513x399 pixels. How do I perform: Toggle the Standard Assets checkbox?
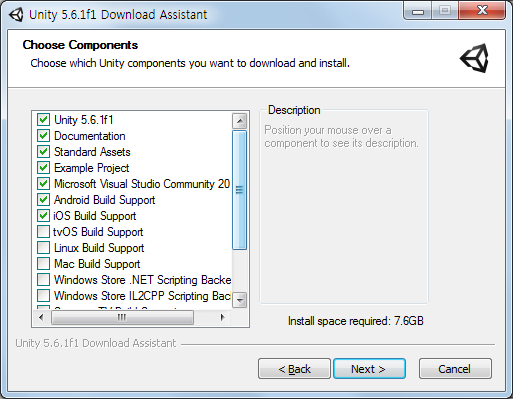pyautogui.click(x=43, y=151)
